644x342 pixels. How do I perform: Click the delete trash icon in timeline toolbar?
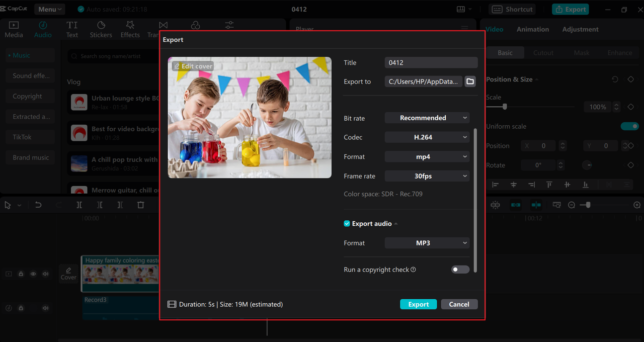(x=140, y=205)
